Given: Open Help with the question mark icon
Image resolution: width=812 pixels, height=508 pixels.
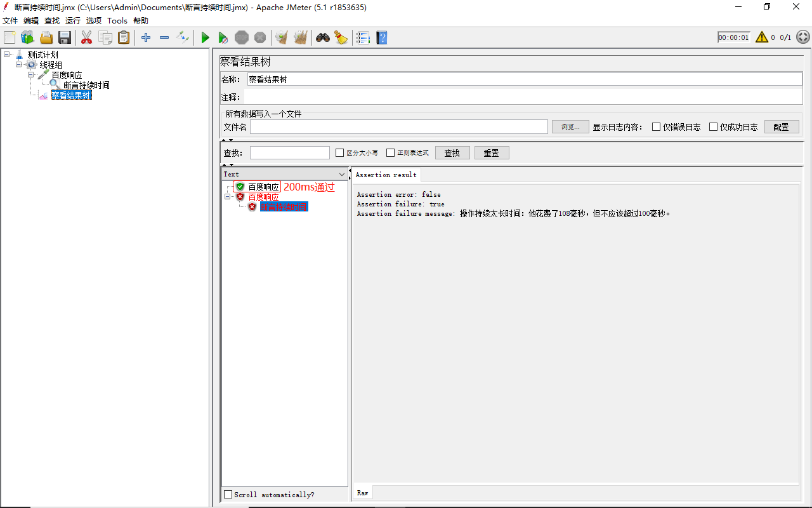Looking at the screenshot, I should (381, 37).
